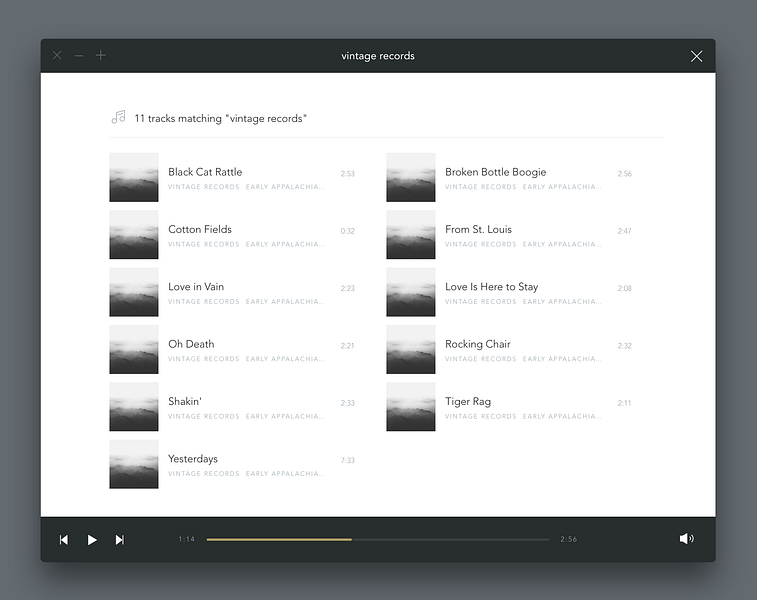757x600 pixels.
Task: Open the Love Is Here to Stay album cover
Action: tap(411, 292)
